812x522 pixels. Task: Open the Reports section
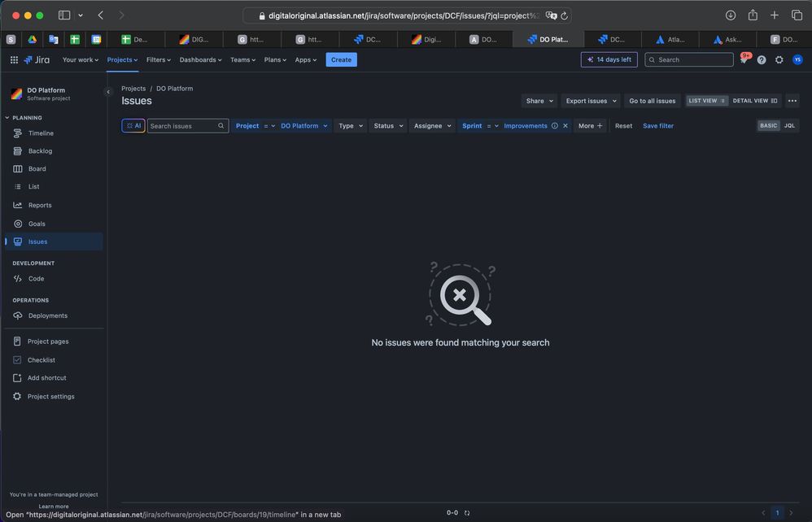(40, 205)
